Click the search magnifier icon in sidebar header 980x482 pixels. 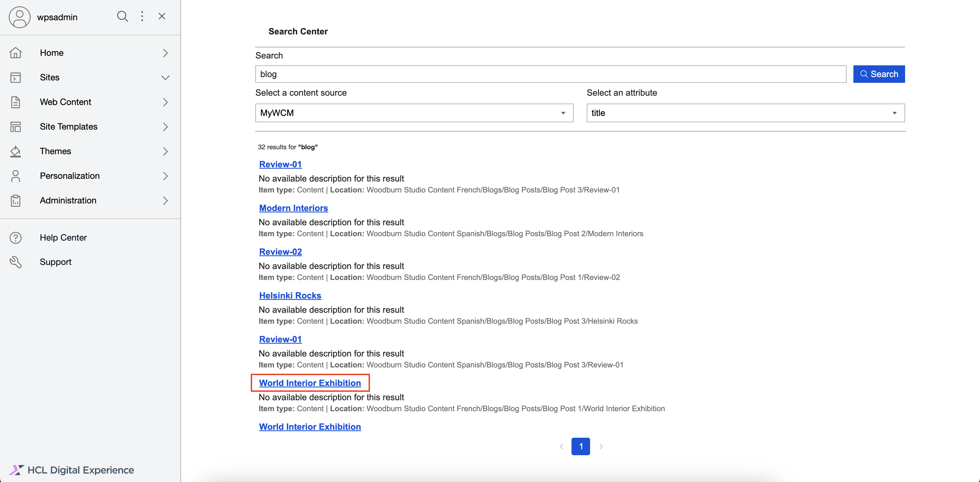tap(122, 16)
